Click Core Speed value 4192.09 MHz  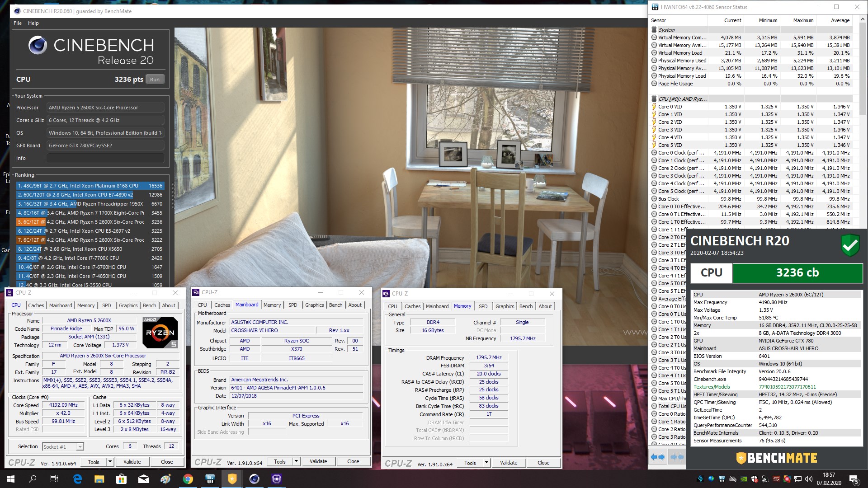click(63, 405)
